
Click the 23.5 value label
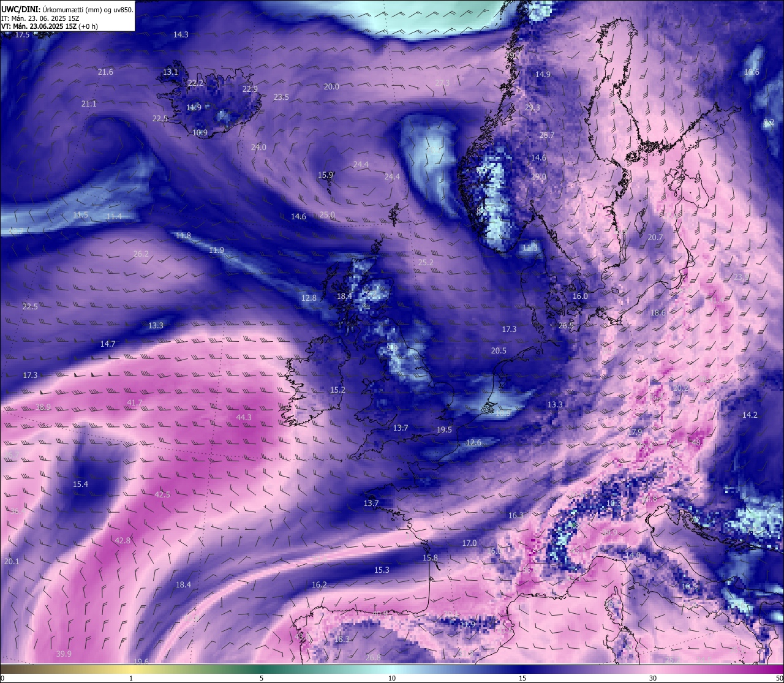tap(281, 97)
